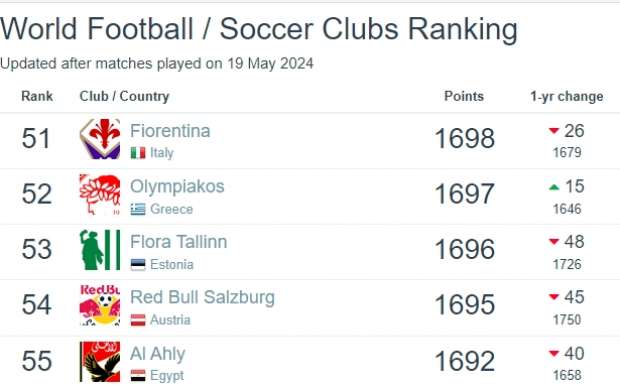Open the Flora Tallinn club link
The width and height of the screenshot is (620, 389).
click(179, 242)
